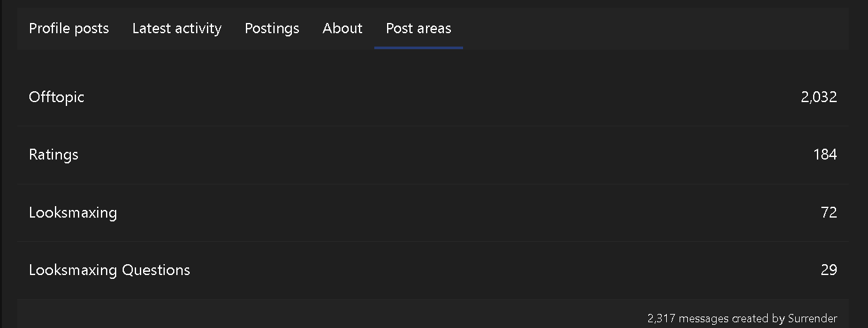
Task: Click the 29 Looksmaxing Questions count
Action: click(x=828, y=270)
